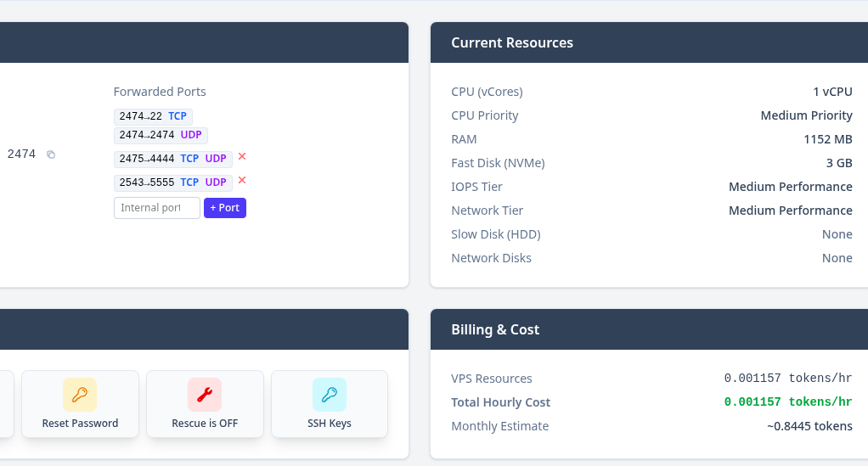Click the VPS Resources cost value
The image size is (868, 466).
(787, 379)
